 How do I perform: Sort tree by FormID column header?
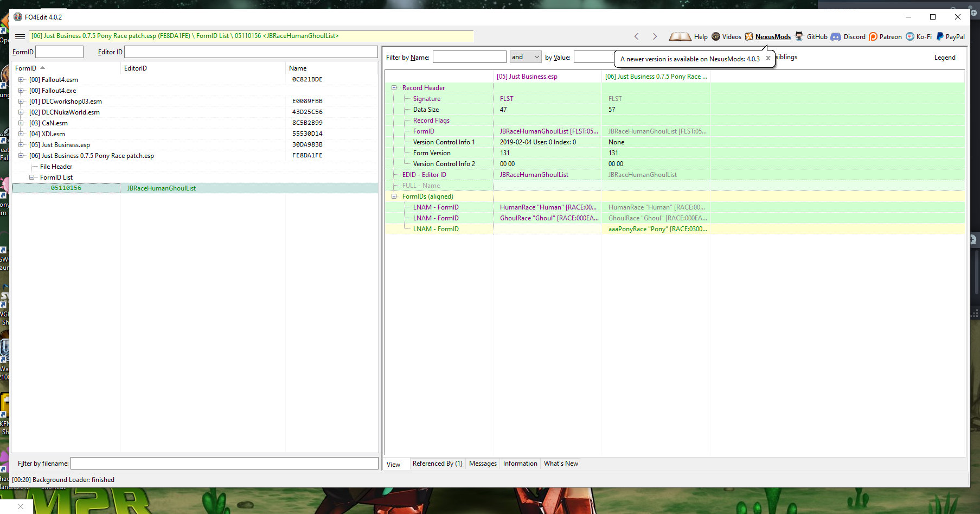point(66,68)
